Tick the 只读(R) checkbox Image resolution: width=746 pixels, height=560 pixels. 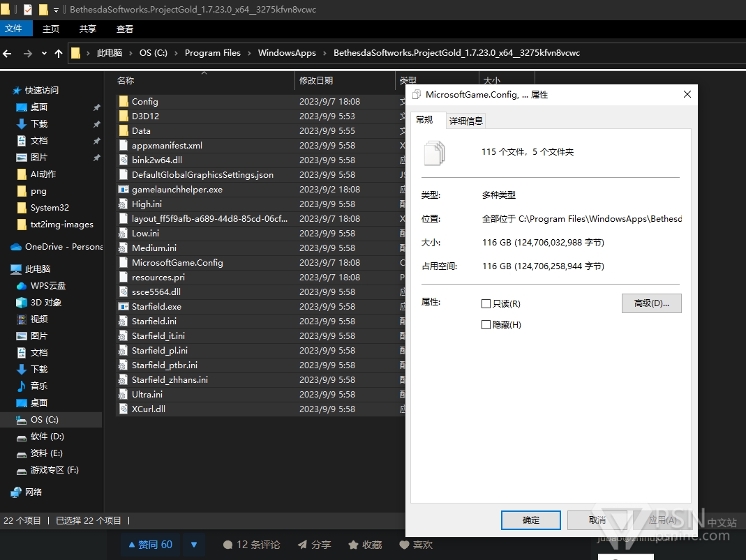click(486, 304)
